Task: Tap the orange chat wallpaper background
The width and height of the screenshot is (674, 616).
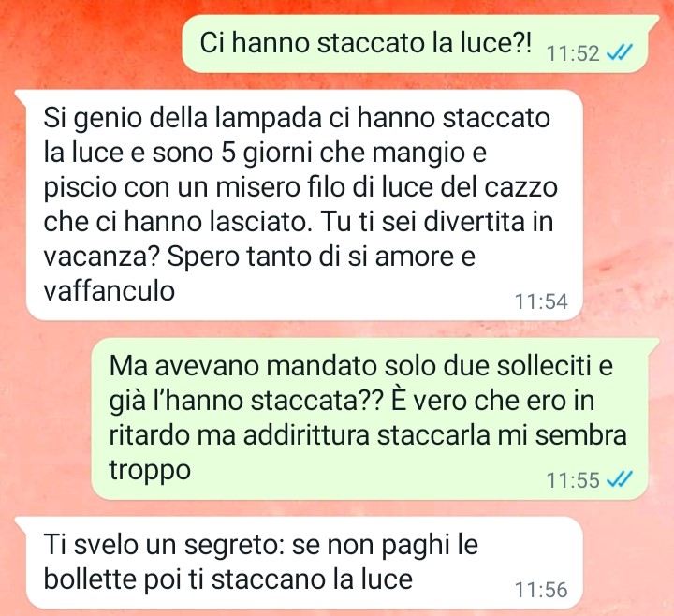Action: click(x=86, y=43)
